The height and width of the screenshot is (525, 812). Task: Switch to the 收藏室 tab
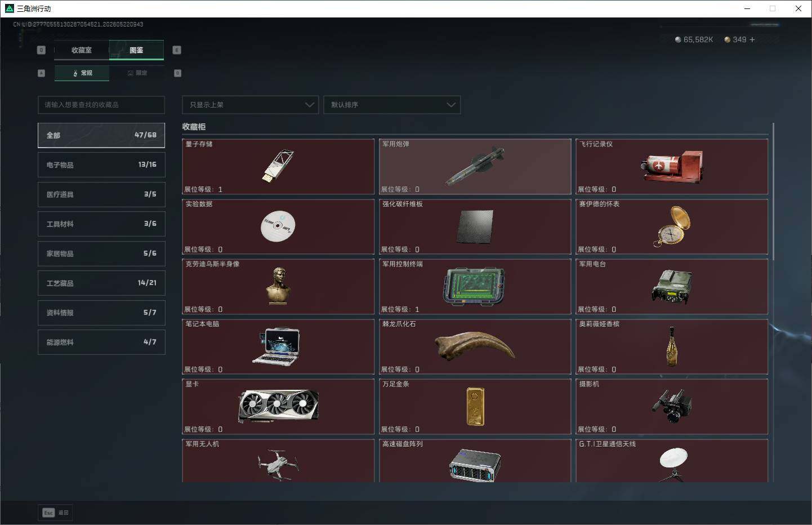pos(82,50)
